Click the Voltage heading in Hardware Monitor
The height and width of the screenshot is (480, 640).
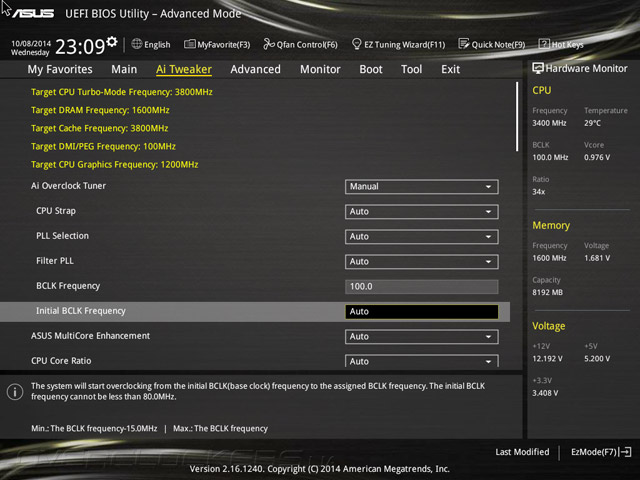point(549,326)
